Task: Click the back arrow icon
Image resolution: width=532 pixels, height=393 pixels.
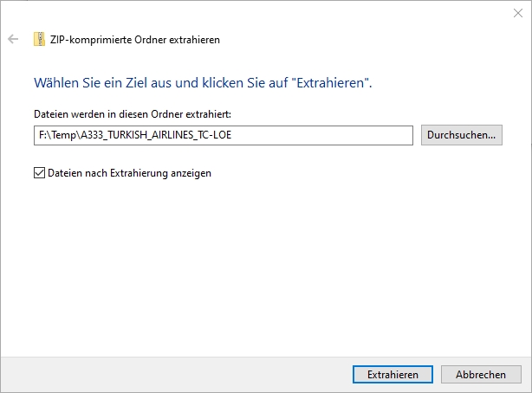Action: point(13,39)
